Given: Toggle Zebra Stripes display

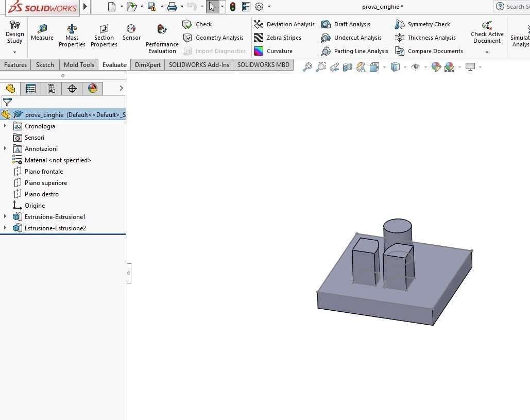Looking at the screenshot, I should [278, 38].
